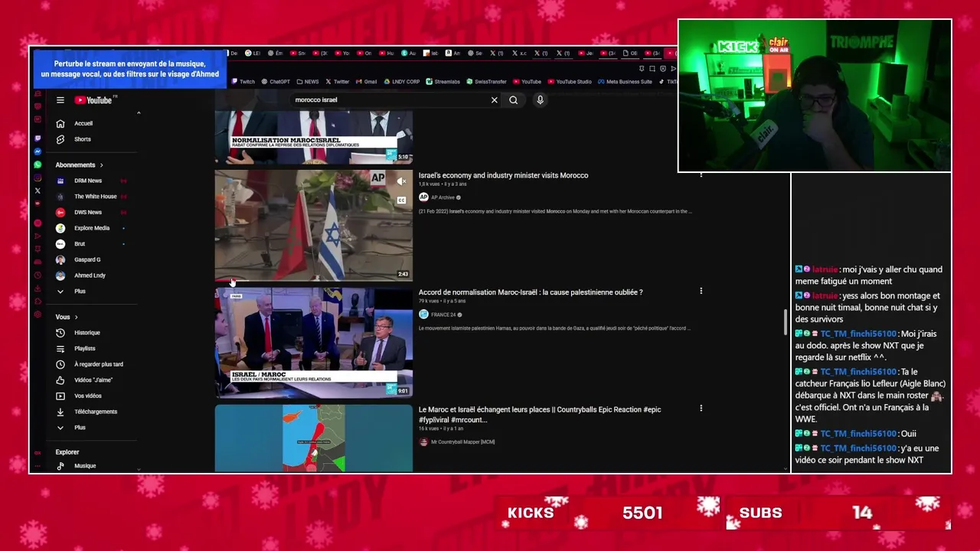980x551 pixels.
Task: Open the ChatGPT bookmark
Action: point(276,82)
